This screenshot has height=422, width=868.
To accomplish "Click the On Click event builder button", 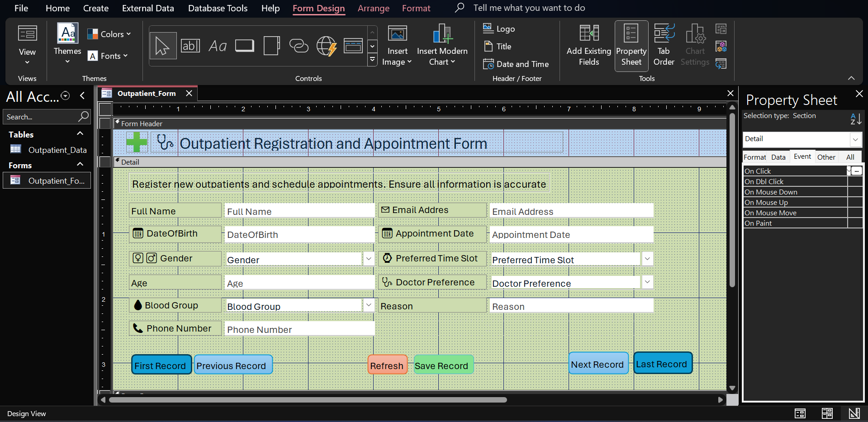I will click(856, 171).
